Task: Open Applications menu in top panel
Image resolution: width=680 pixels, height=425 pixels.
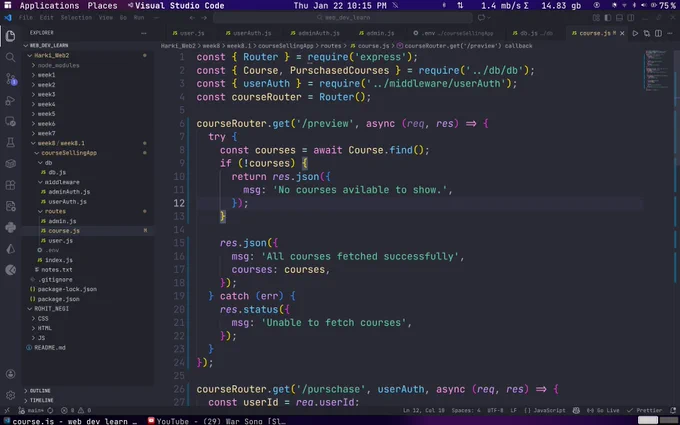Action: pyautogui.click(x=49, y=6)
